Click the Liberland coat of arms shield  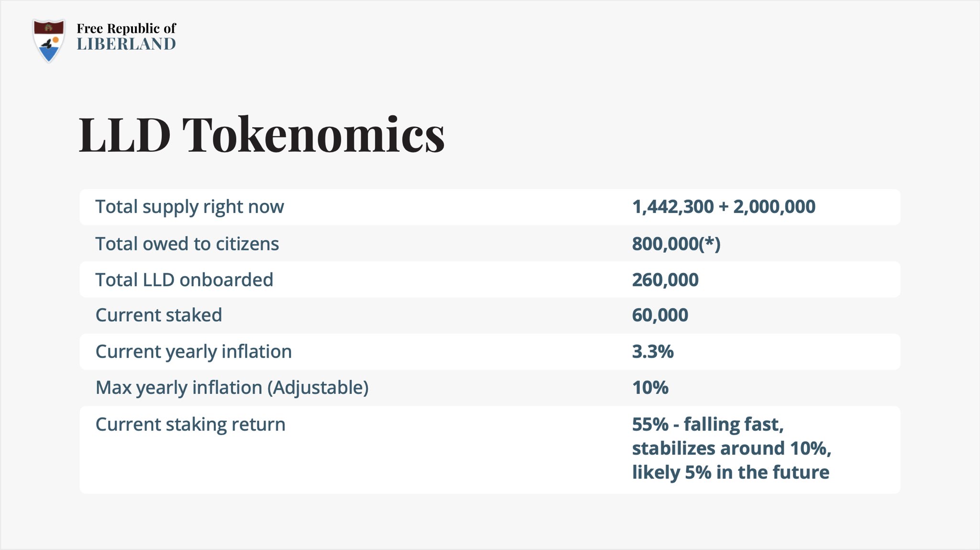pos(48,41)
